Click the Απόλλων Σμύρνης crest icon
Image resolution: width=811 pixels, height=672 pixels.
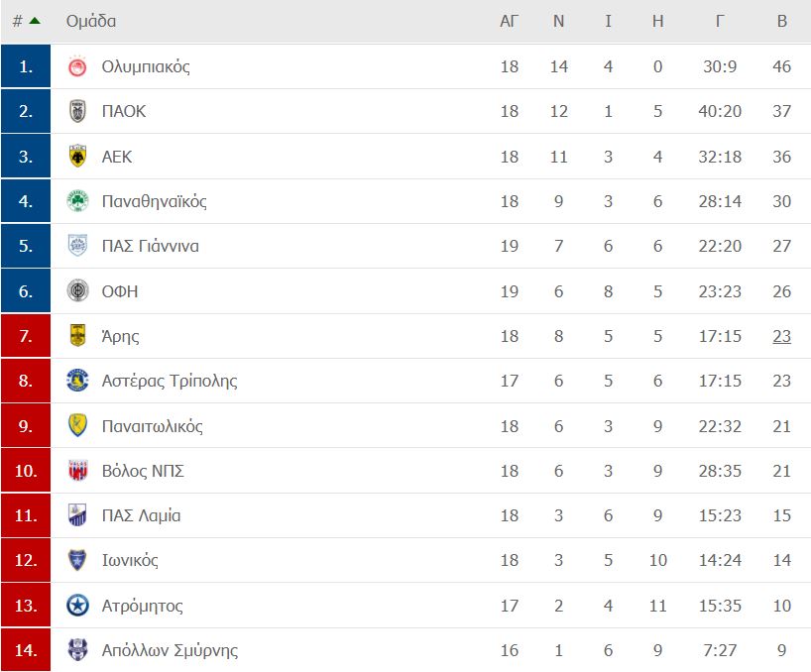pos(77,650)
